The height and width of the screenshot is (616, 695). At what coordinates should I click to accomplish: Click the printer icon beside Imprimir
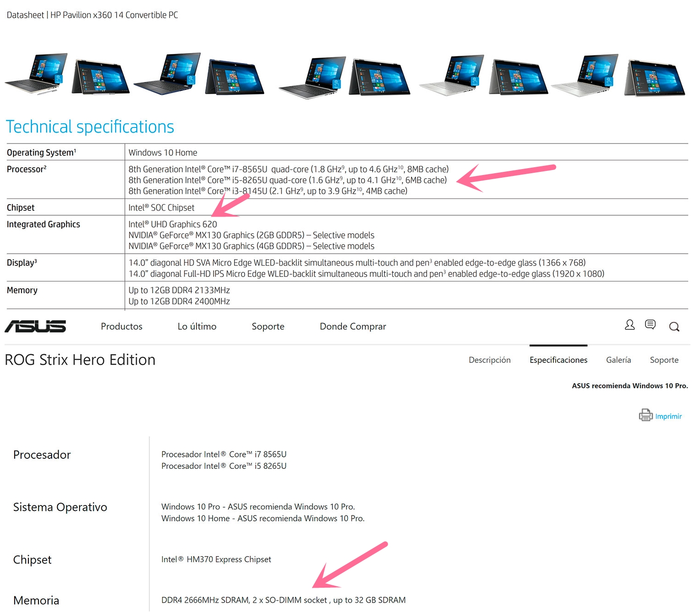click(646, 415)
